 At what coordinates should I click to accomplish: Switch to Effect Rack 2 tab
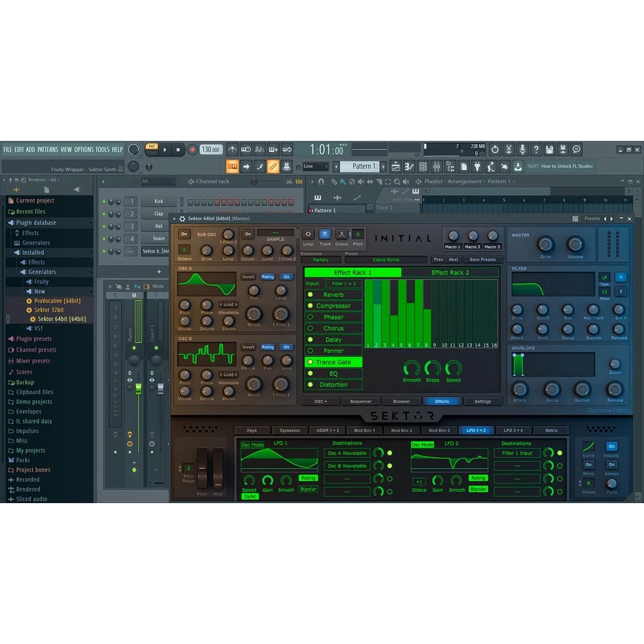(x=450, y=273)
